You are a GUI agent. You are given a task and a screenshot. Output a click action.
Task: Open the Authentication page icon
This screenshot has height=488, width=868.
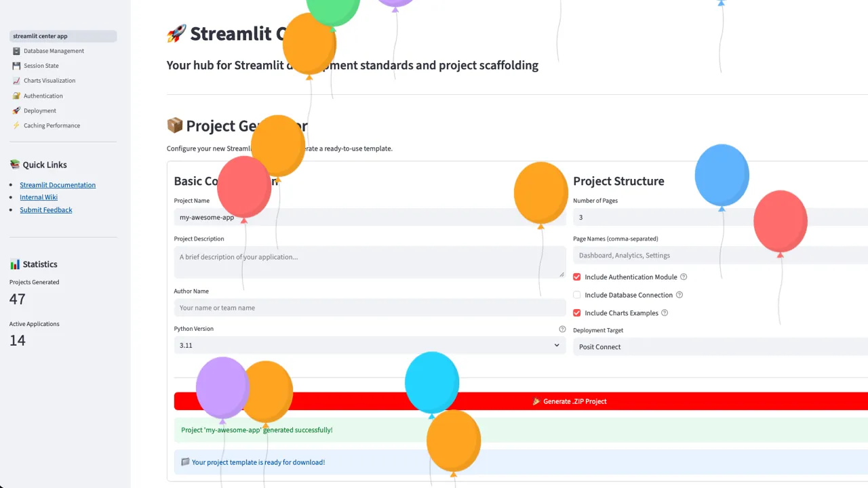15,96
